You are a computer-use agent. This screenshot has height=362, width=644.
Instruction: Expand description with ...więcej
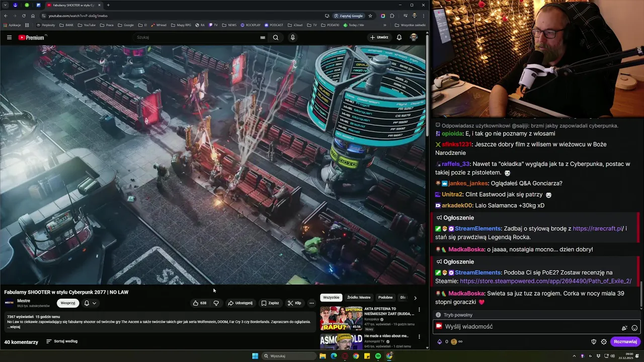coord(14,327)
